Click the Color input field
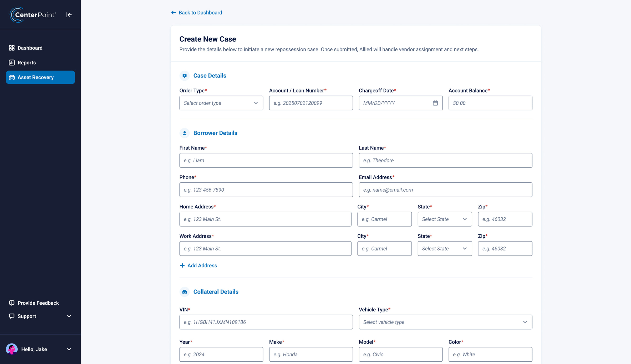 point(490,354)
